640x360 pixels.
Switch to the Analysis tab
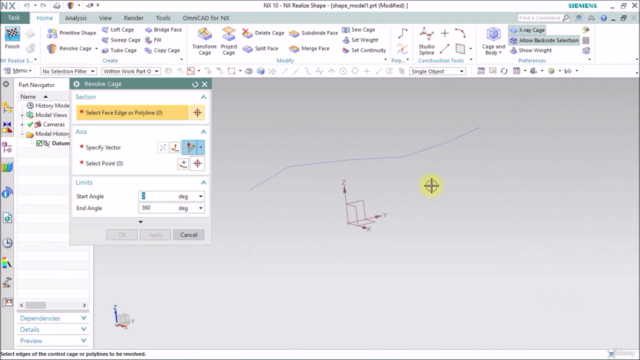(x=76, y=18)
